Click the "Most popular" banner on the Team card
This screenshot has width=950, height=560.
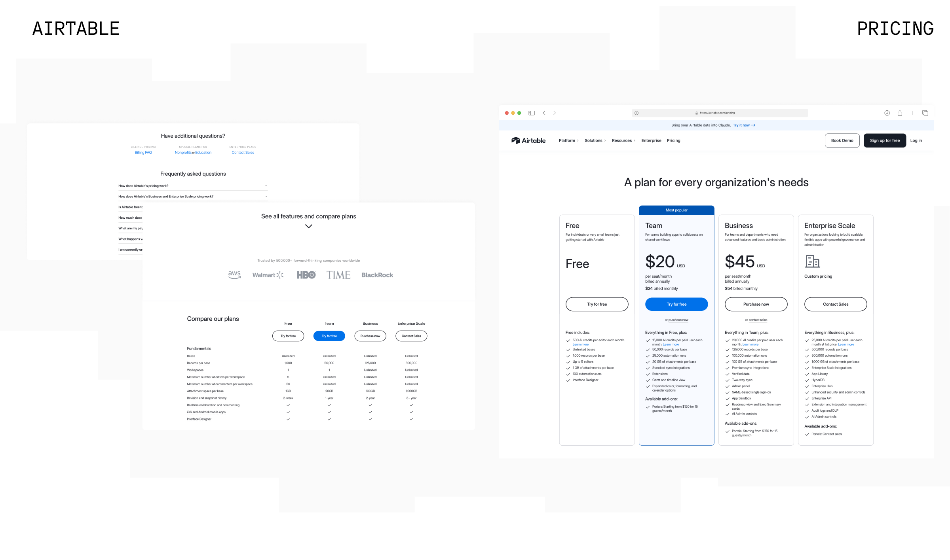(676, 210)
